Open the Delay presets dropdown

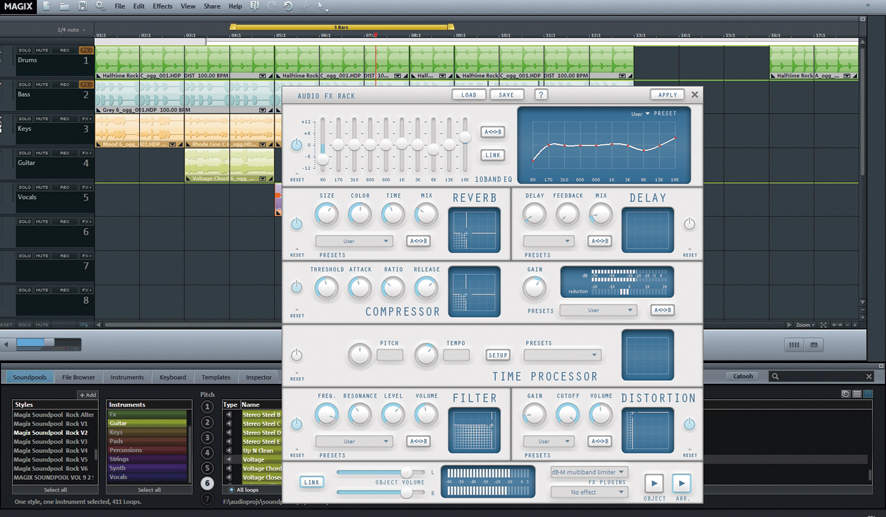coord(549,241)
